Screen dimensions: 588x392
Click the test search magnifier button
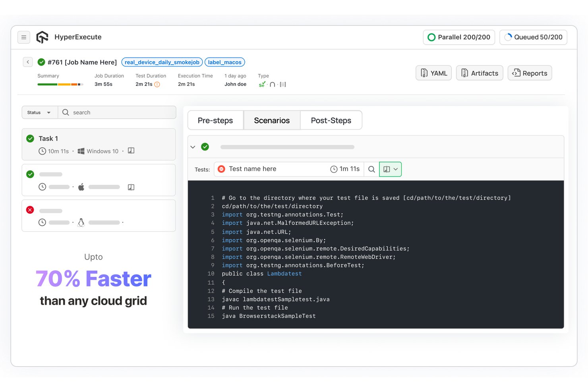point(371,169)
